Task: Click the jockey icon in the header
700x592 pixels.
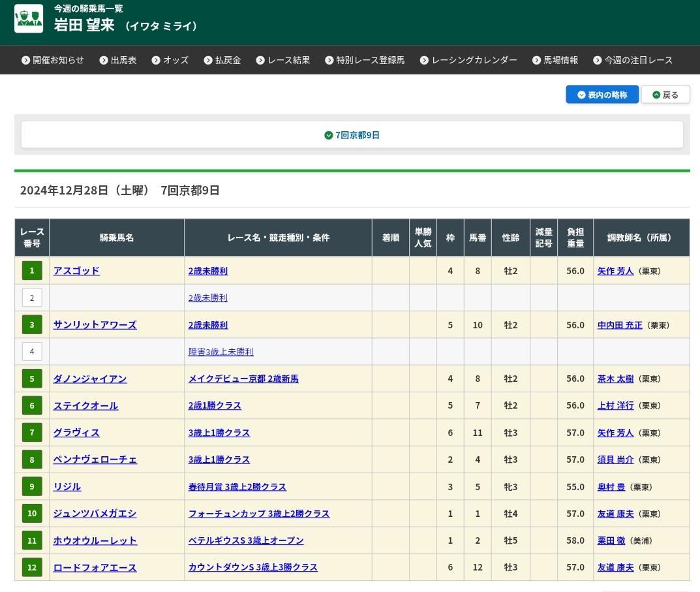Action: pyautogui.click(x=29, y=18)
